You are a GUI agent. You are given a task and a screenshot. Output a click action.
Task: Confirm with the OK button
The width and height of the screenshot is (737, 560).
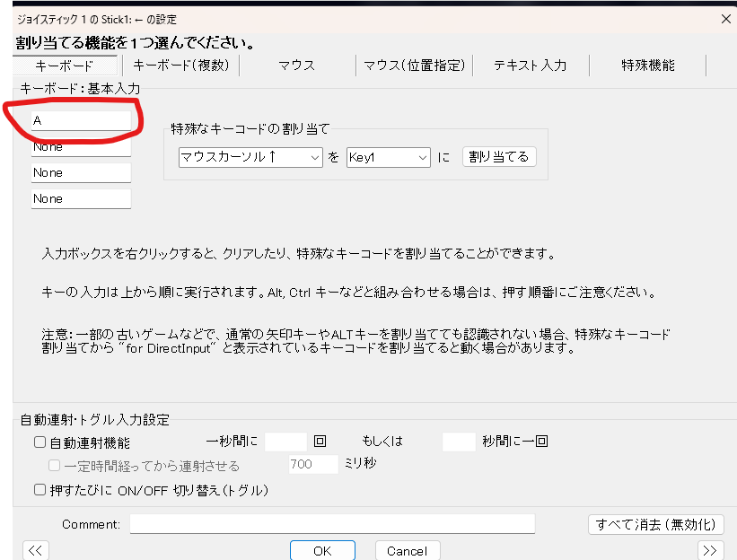pyautogui.click(x=322, y=550)
